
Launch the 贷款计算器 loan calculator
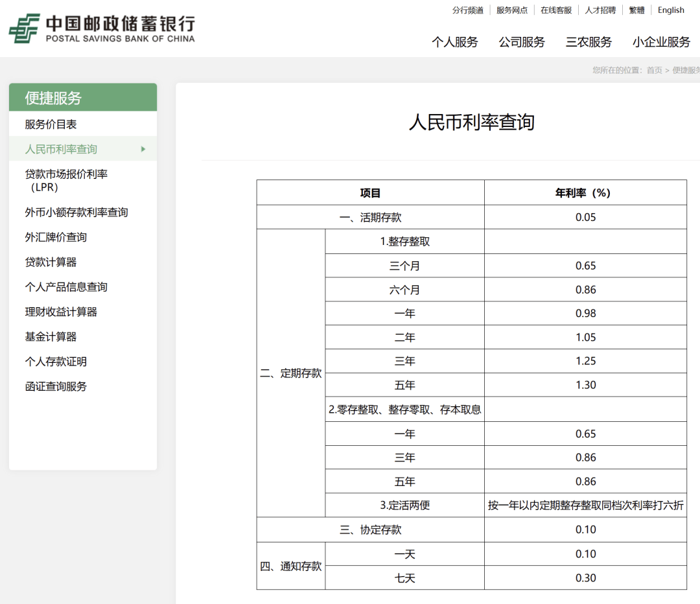click(x=50, y=262)
